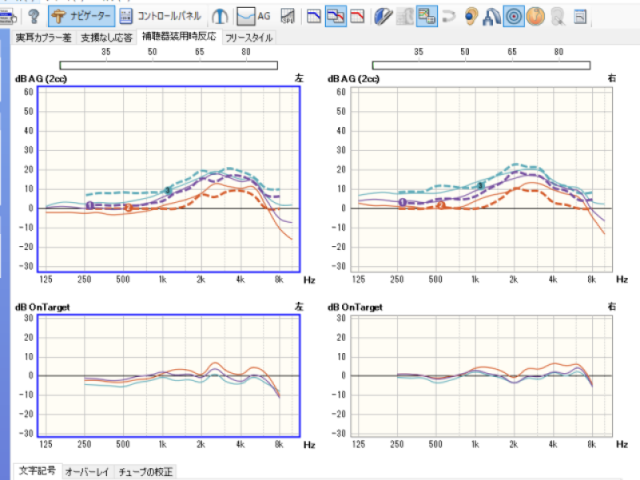Click the blue headband headphones icon

pos(492,16)
